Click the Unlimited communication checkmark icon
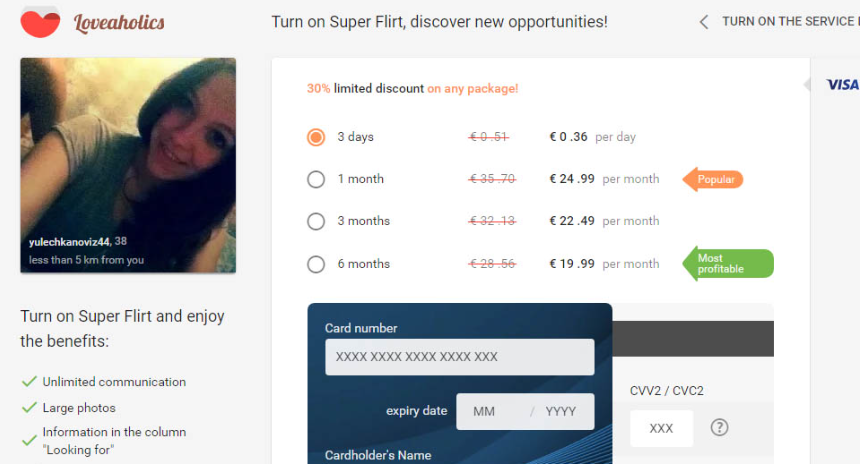This screenshot has height=464, width=863. point(29,381)
